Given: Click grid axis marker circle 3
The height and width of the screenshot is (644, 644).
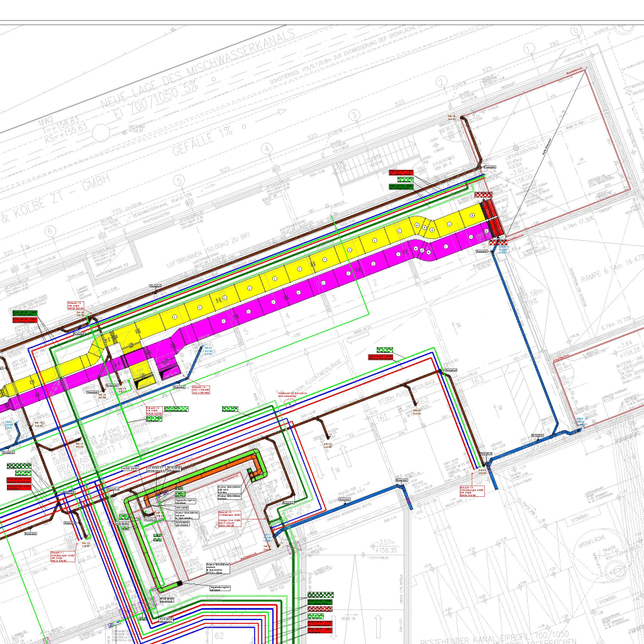Looking at the screenshot, I should pos(354,115).
